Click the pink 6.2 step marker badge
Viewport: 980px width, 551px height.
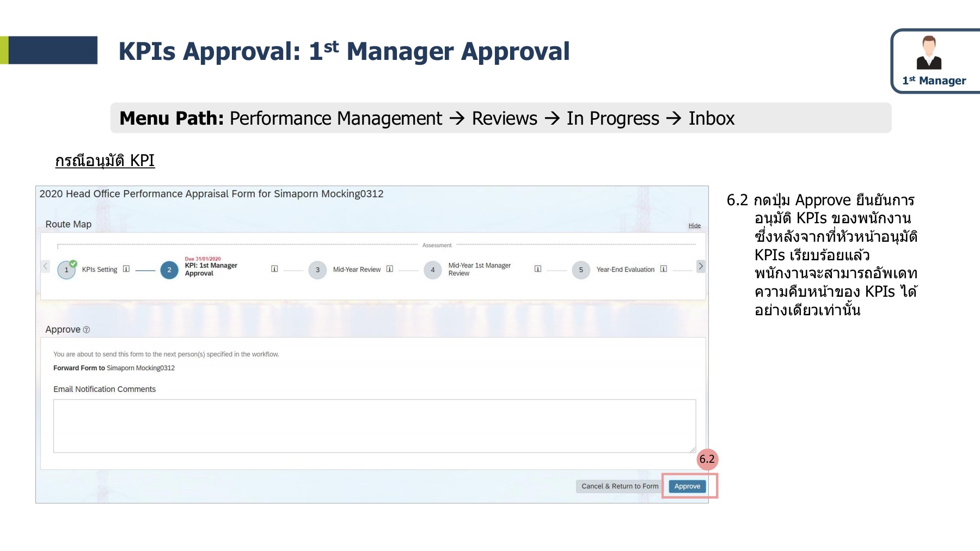coord(707,460)
